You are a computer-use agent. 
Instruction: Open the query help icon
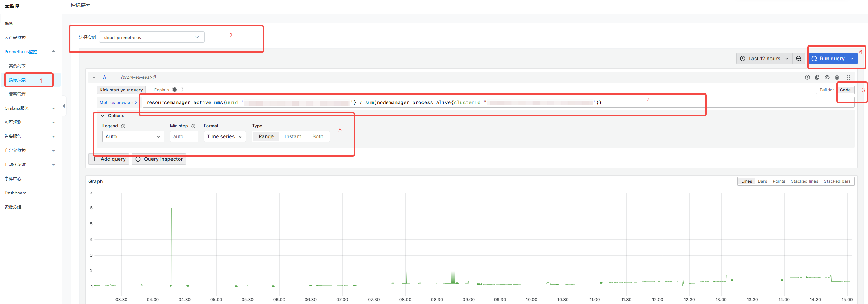(807, 77)
